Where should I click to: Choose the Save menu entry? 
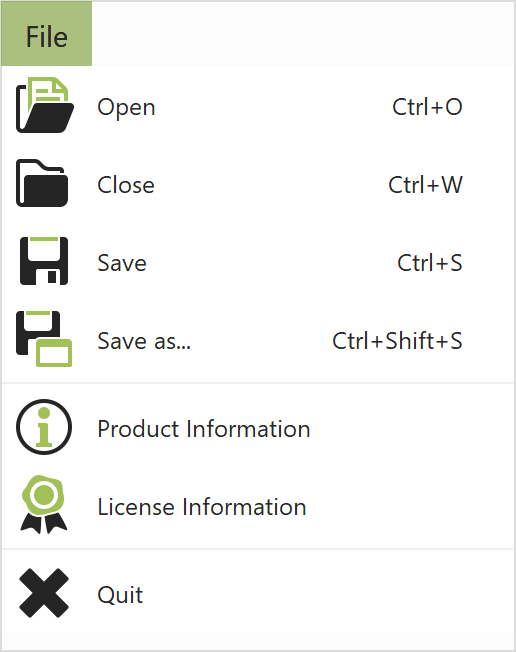[x=258, y=262]
